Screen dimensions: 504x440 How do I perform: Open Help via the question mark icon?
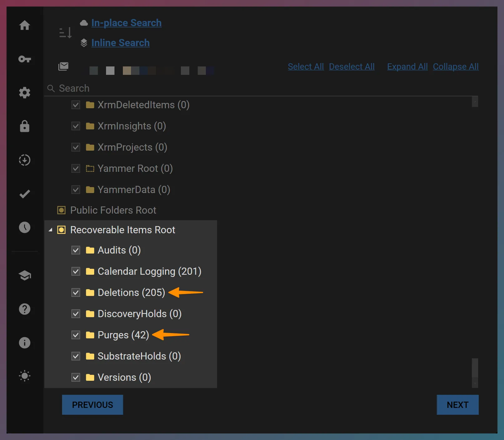(25, 309)
